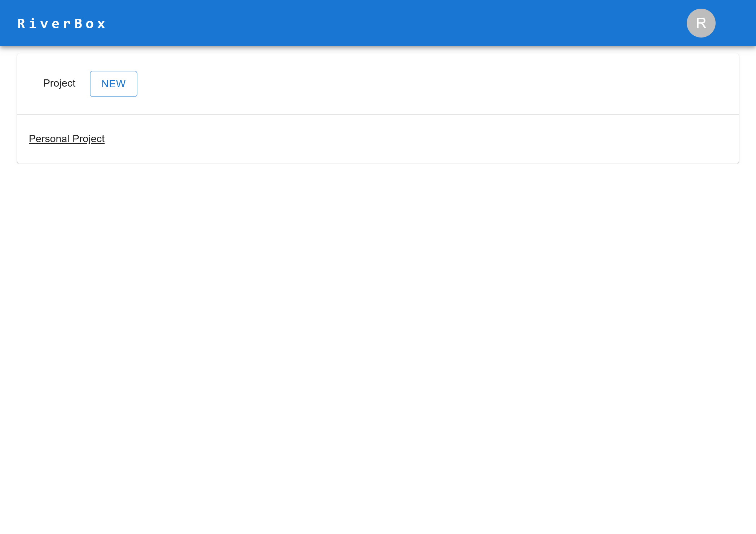Viewport: 756px width, 534px height.
Task: Click the Project section label
Action: pos(59,83)
